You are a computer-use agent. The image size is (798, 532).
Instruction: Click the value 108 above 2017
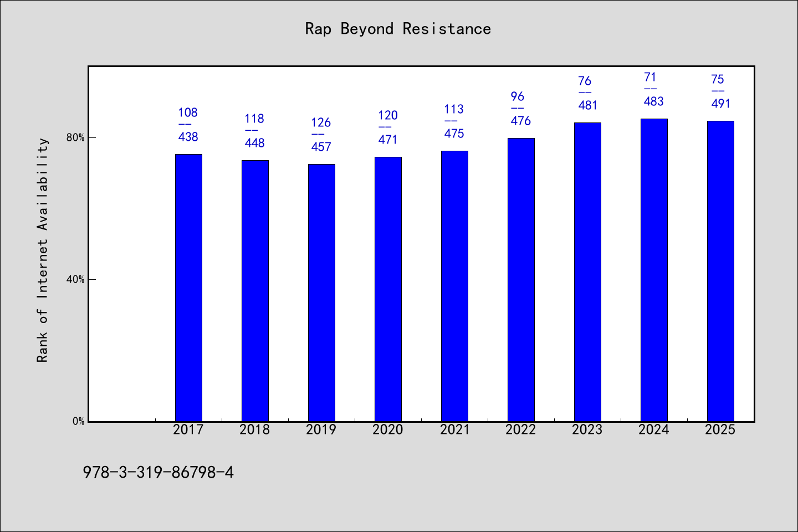[x=188, y=112]
